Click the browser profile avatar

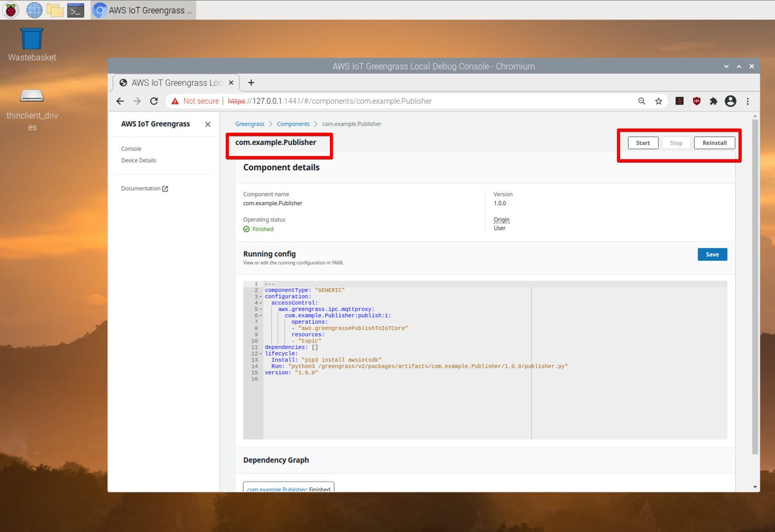pyautogui.click(x=730, y=100)
